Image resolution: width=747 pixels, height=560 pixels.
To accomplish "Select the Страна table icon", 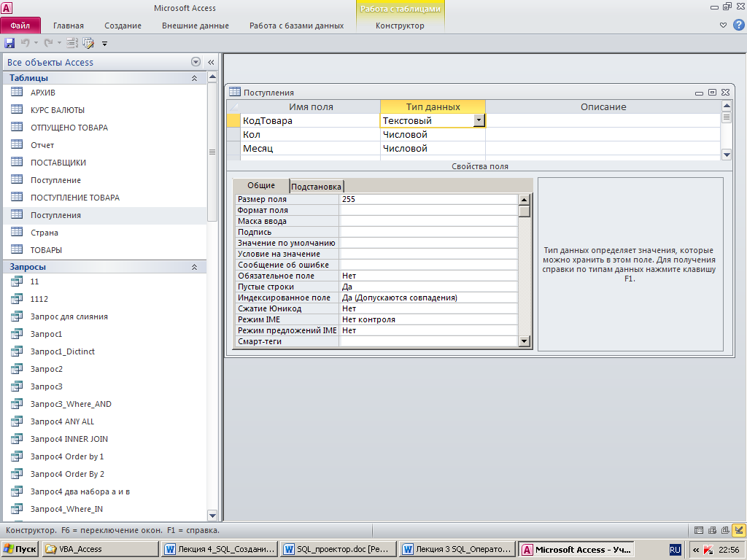I will point(17,232).
